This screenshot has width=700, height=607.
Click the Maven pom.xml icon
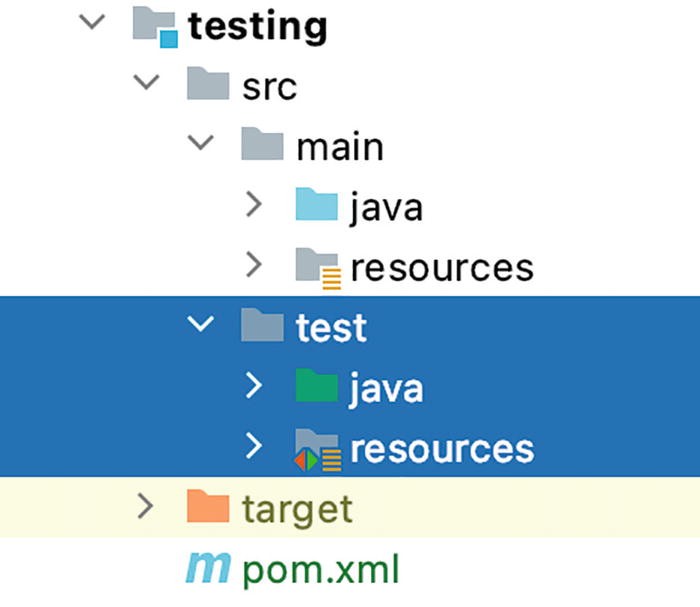coord(208,568)
